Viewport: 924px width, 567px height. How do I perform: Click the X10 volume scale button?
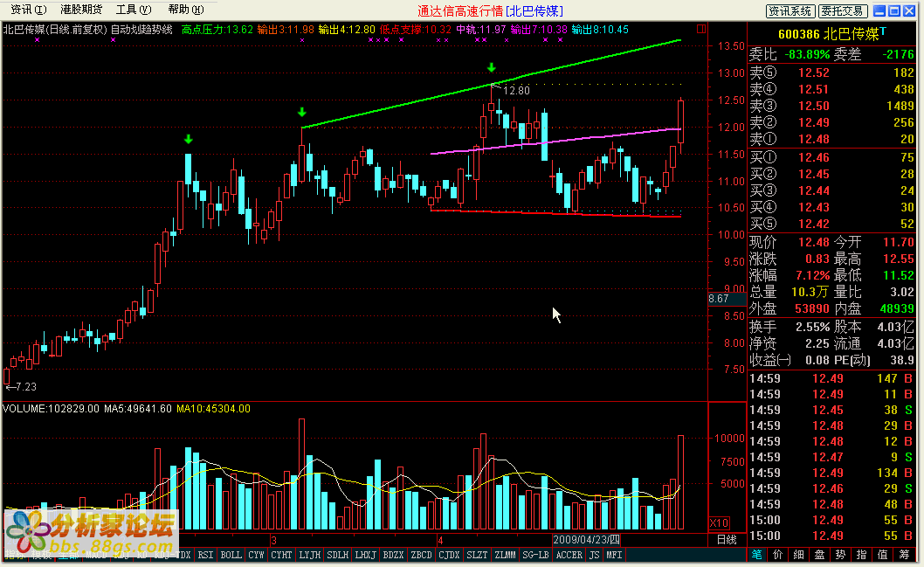[x=719, y=522]
